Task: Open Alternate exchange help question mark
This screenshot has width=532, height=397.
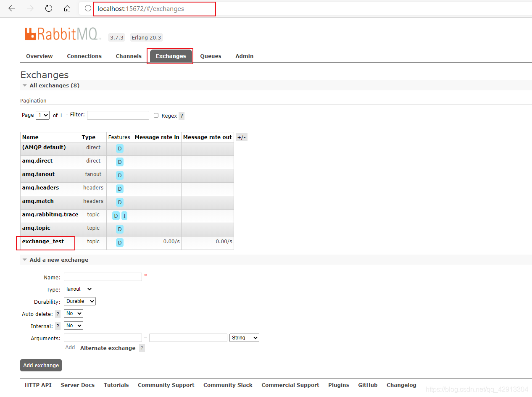Action: 142,348
